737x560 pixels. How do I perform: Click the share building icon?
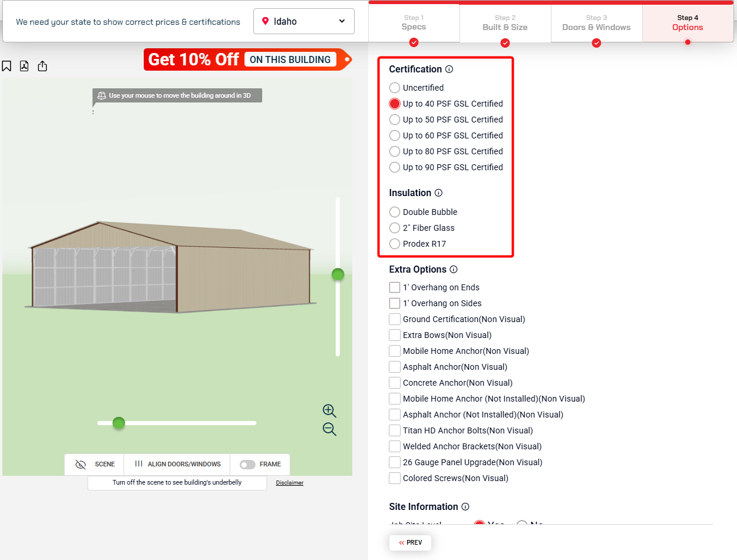[x=42, y=66]
